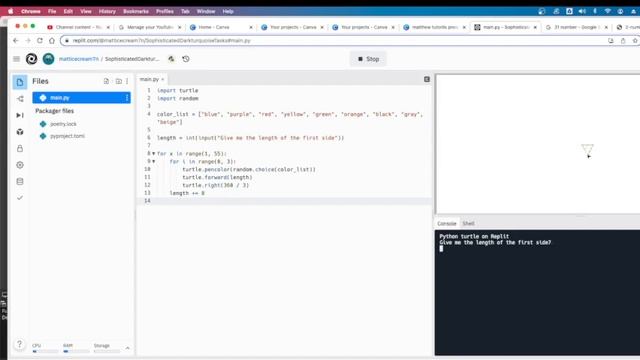Collapse the Packager files section

54,111
